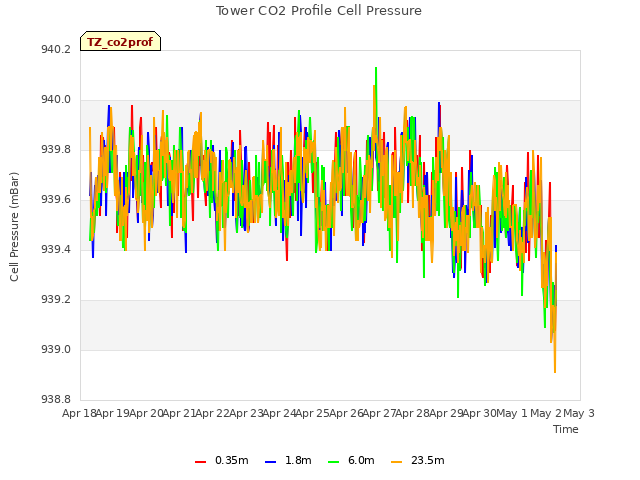The width and height of the screenshot is (640, 480).
Task: Click the May 3 x-axis label
Action: (x=579, y=413)
